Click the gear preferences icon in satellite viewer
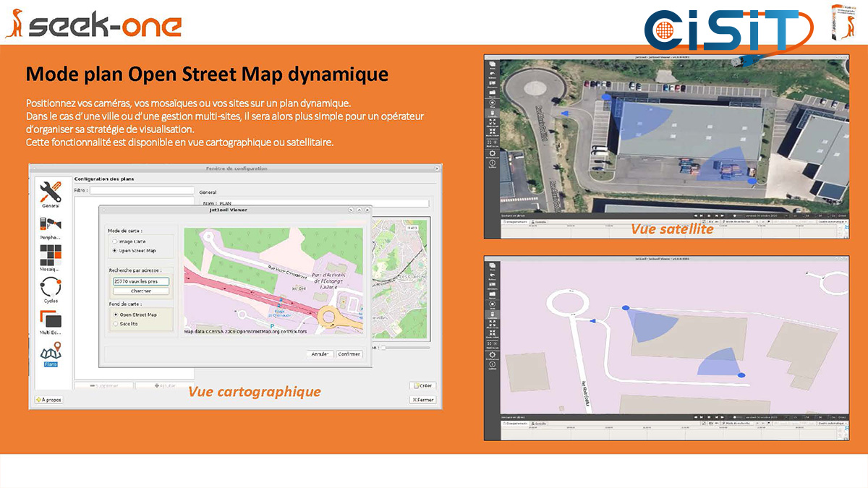This screenshot has height=488, width=868. click(x=492, y=154)
